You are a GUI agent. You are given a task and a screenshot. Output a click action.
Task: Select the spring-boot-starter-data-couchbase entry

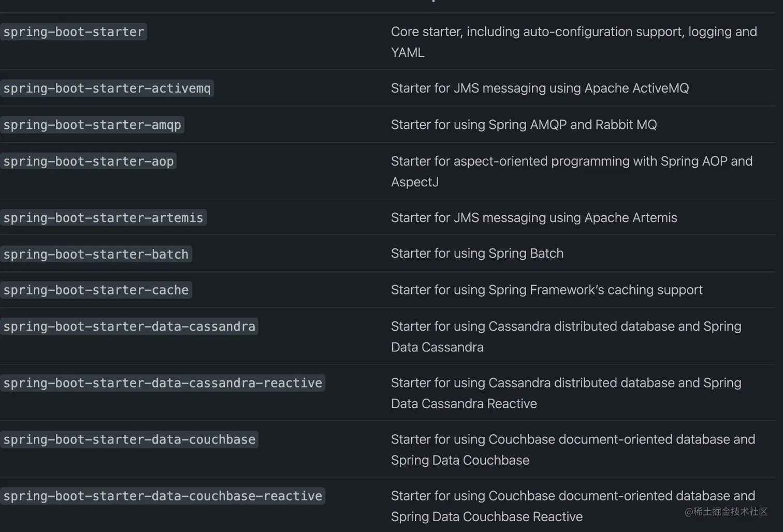tap(129, 439)
